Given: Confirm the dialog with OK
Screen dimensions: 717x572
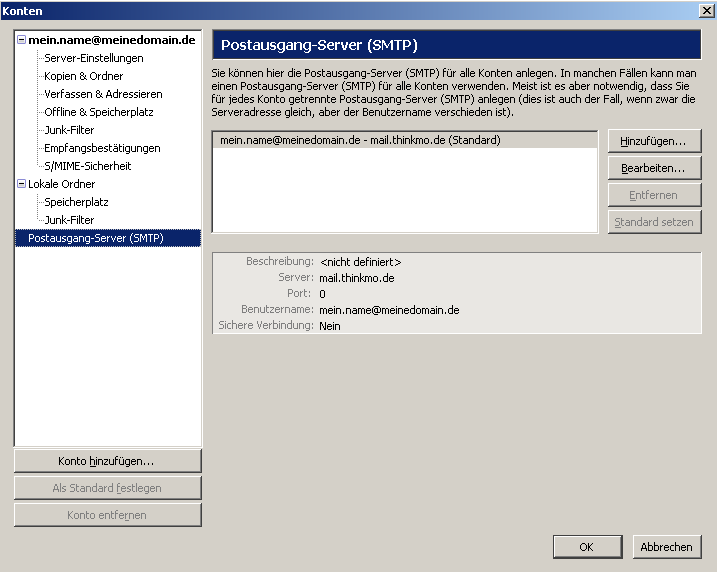Looking at the screenshot, I should click(x=586, y=547).
